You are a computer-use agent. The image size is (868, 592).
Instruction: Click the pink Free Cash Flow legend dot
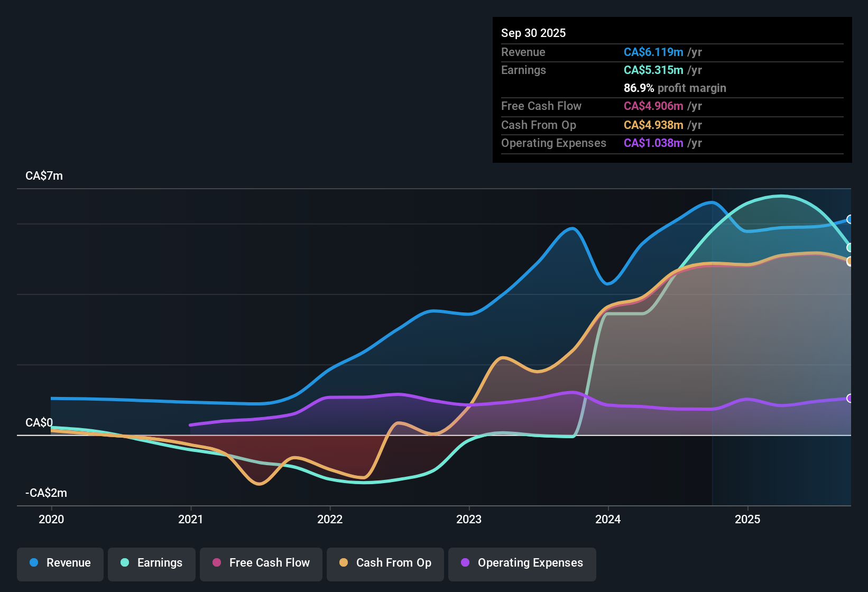click(217, 563)
